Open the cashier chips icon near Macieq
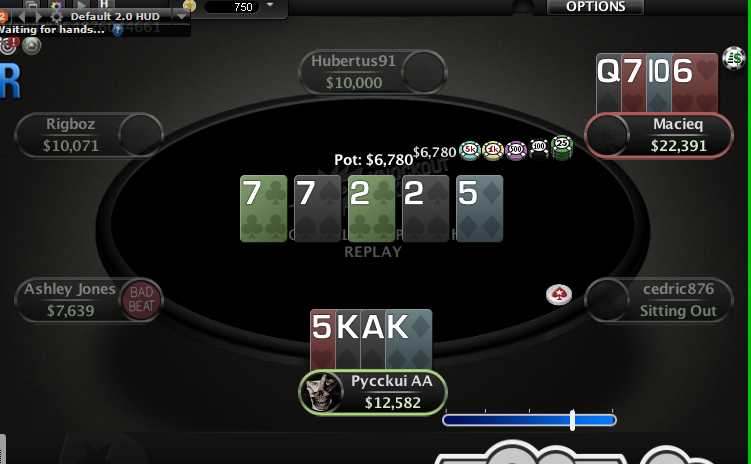This screenshot has width=751, height=464. 734,58
